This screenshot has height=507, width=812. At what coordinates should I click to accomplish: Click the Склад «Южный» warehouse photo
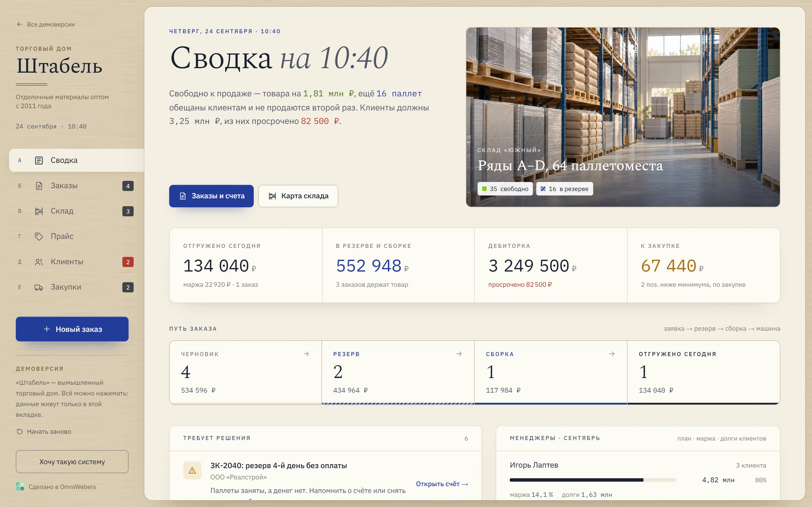coord(623,117)
